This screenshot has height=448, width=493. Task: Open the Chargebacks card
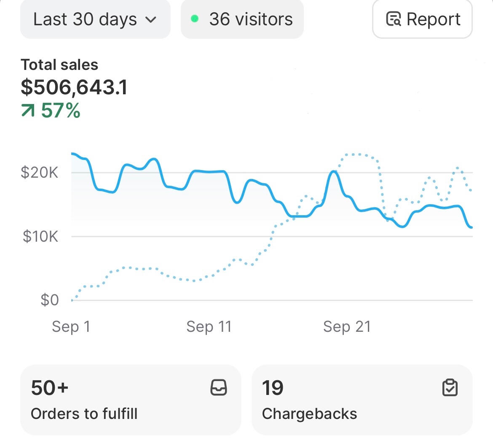coord(362,399)
